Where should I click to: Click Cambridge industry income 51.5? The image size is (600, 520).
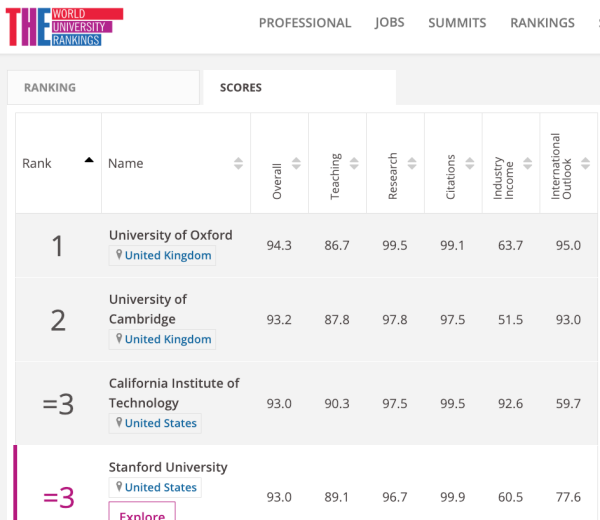tap(510, 319)
